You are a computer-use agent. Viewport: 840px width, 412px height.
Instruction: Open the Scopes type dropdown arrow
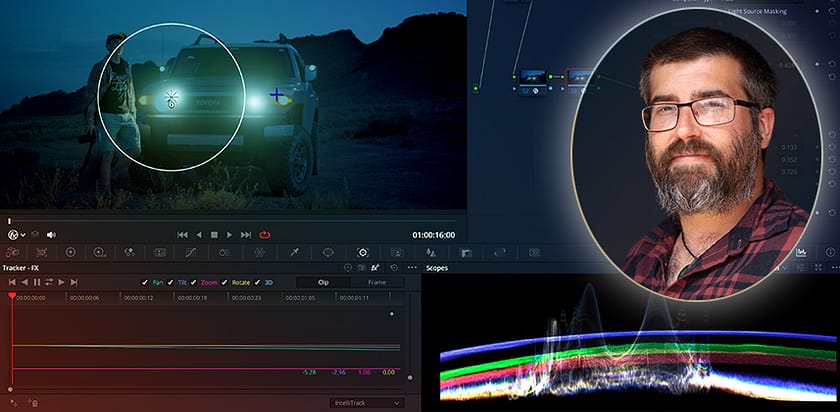click(784, 267)
